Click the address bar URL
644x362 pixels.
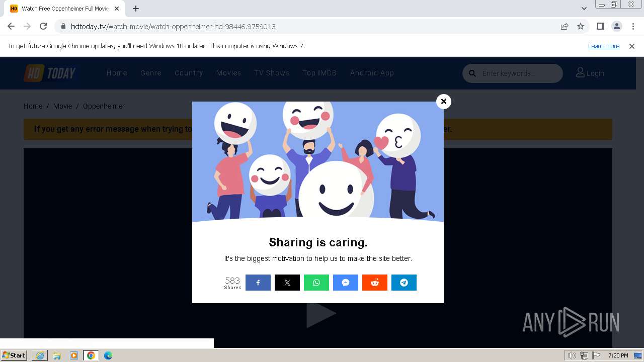pos(173,26)
